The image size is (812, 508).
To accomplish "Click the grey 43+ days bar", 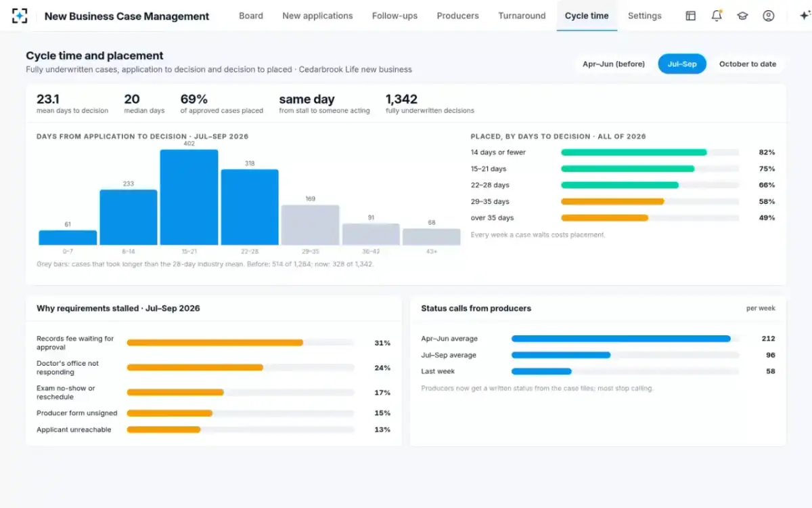I will [432, 237].
